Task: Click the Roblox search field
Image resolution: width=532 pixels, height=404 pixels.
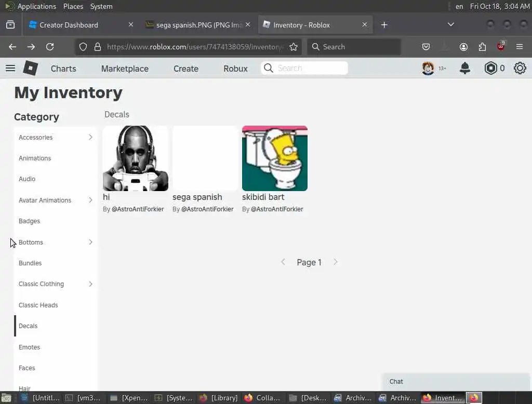Action: pyautogui.click(x=304, y=68)
